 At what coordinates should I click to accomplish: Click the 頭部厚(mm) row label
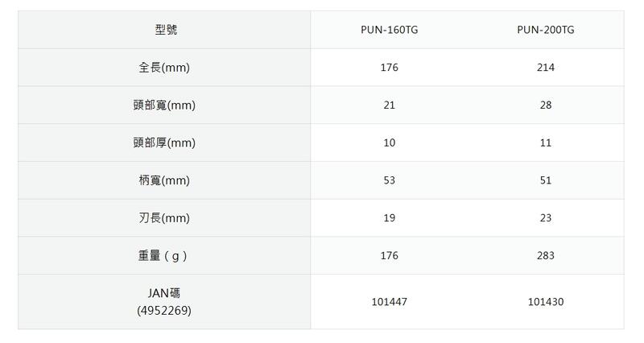(x=164, y=143)
